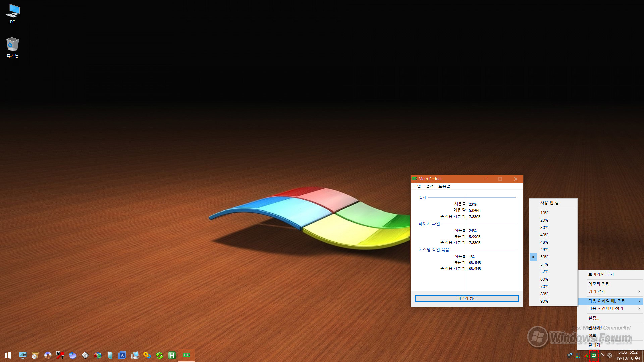Choose 설정... in the tray menu

(x=610, y=318)
